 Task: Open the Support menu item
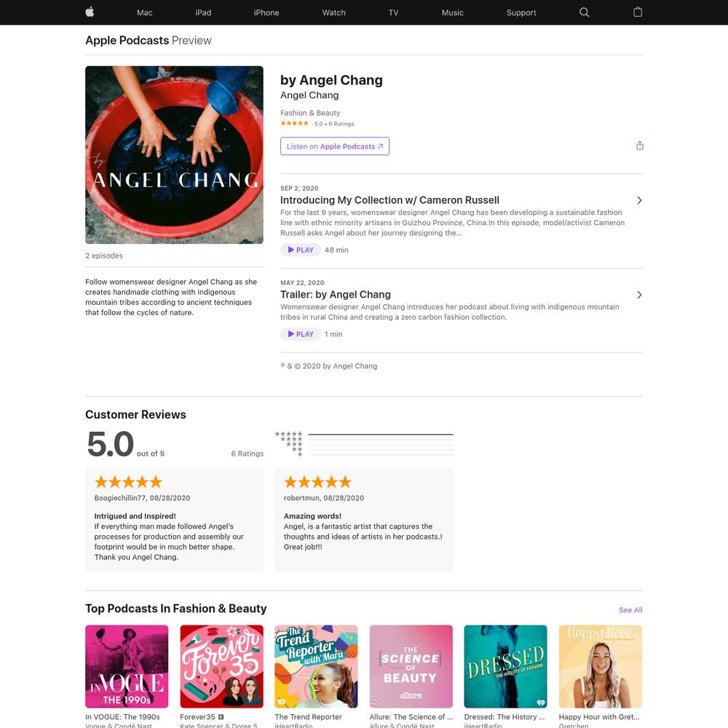click(521, 12)
